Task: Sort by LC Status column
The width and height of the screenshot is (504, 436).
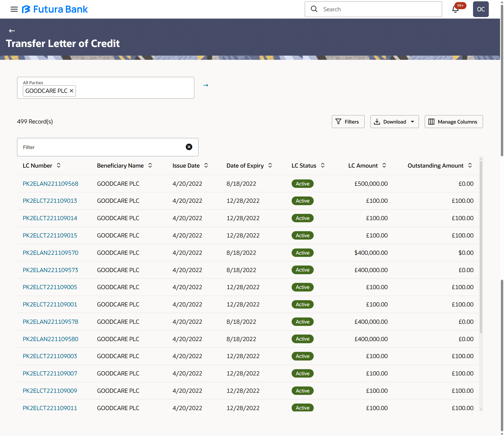Action: [x=323, y=165]
